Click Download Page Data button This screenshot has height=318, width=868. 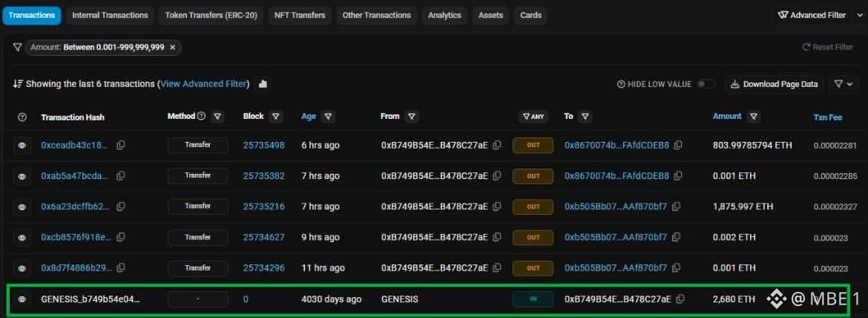click(x=775, y=84)
